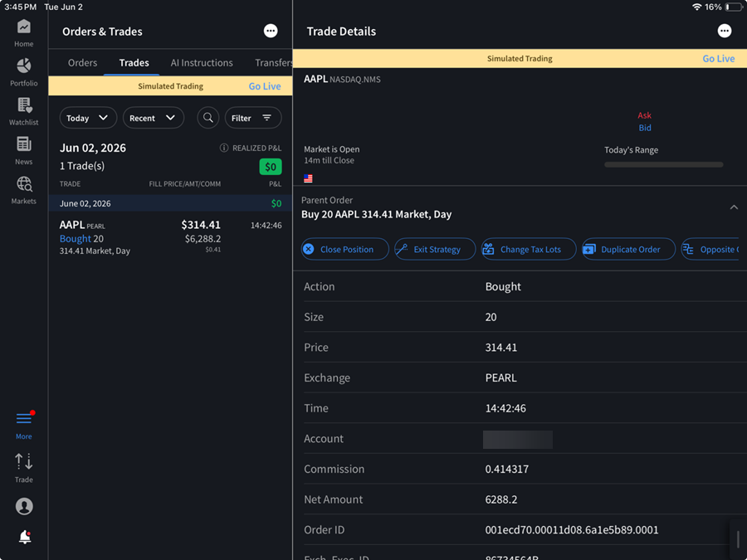Click the Order ID value 001ecd70.00011d08.6a1e5b89.0001
The width and height of the screenshot is (747, 560).
pos(572,529)
